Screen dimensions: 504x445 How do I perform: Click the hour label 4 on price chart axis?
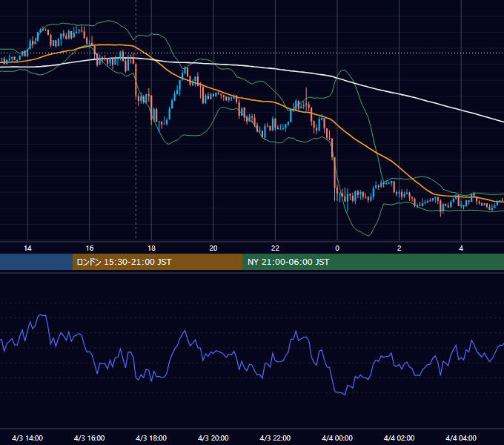click(461, 248)
